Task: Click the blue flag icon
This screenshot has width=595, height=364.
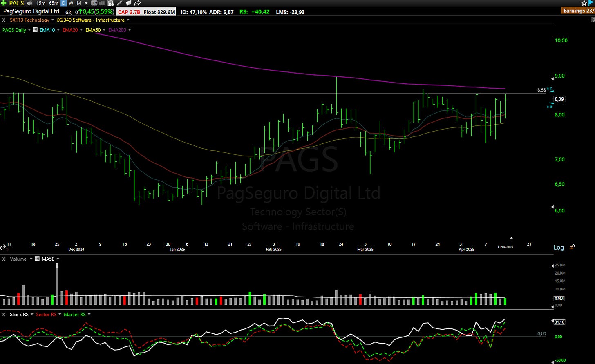Action: pyautogui.click(x=591, y=3)
